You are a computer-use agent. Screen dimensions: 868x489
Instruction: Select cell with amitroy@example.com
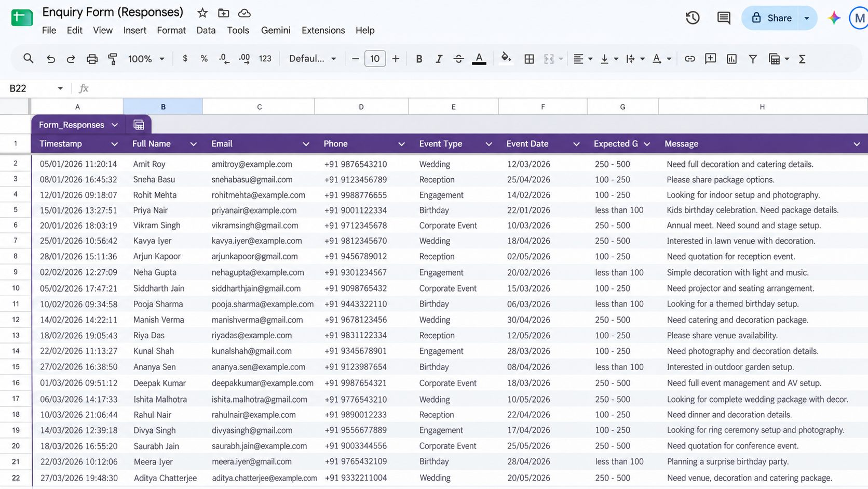(259, 164)
